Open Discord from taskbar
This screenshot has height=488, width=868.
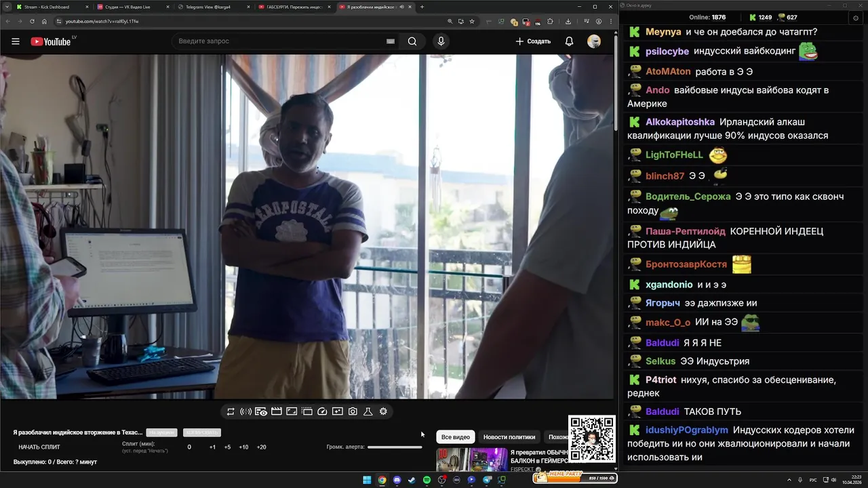397,480
